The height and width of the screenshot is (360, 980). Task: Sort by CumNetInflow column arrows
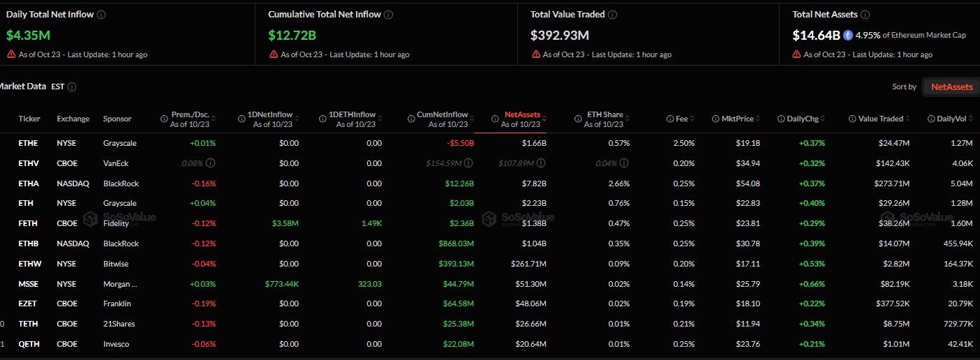tap(473, 119)
